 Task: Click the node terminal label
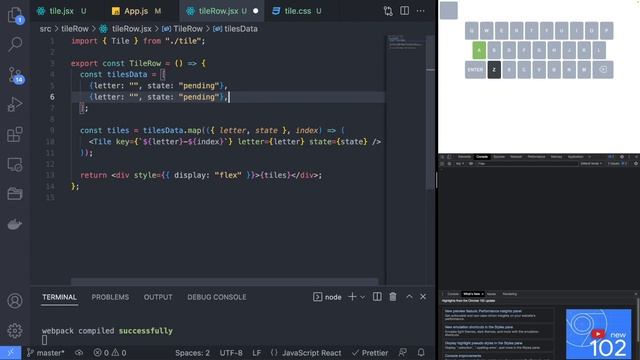tap(327, 297)
